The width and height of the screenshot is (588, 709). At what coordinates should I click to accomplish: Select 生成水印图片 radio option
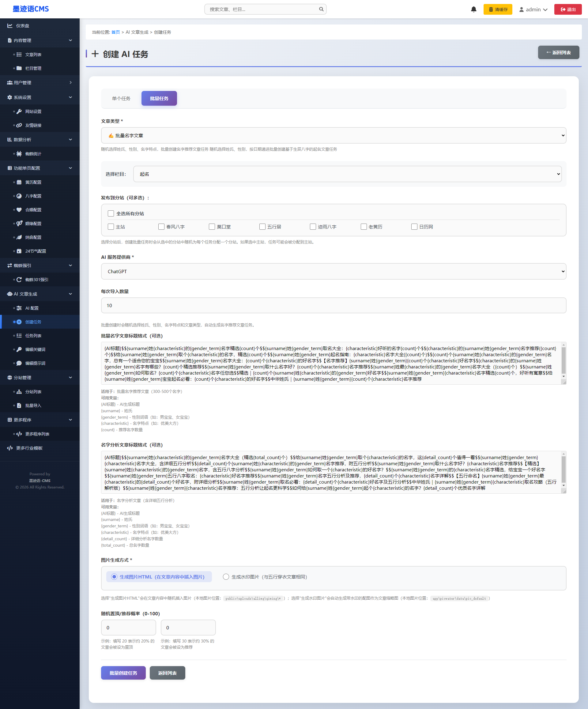coord(226,577)
